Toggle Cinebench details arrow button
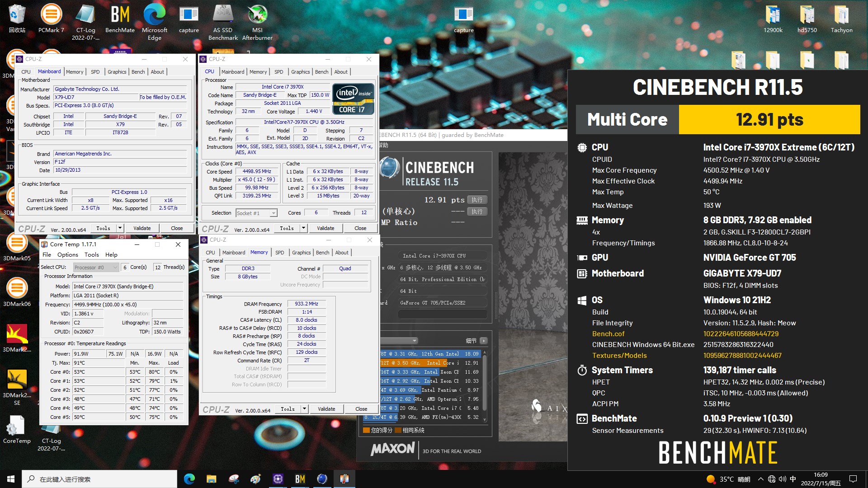 (484, 341)
